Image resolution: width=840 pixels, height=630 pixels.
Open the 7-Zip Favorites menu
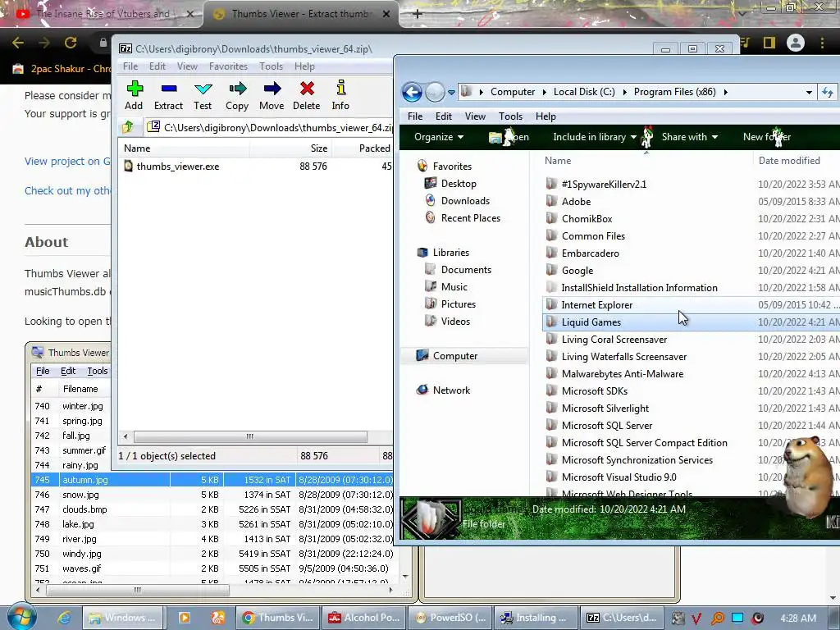(x=228, y=66)
